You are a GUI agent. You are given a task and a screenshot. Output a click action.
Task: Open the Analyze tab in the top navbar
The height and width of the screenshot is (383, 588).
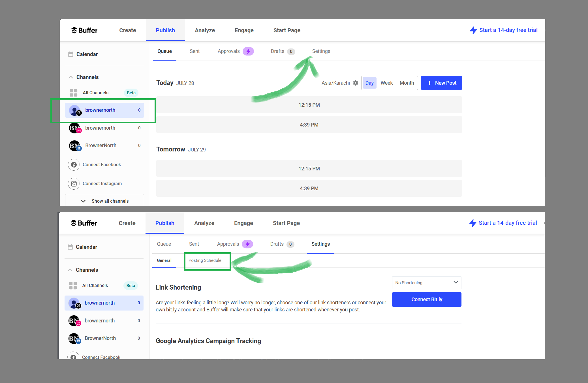coord(205,30)
